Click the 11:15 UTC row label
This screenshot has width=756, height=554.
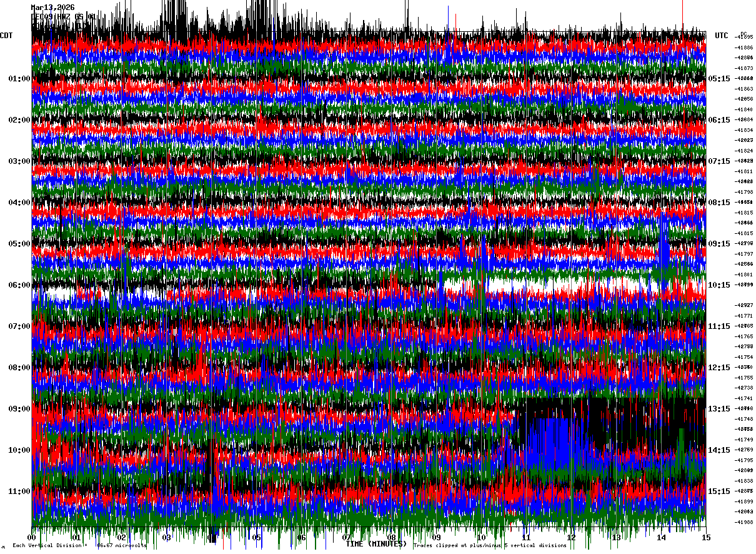719,326
